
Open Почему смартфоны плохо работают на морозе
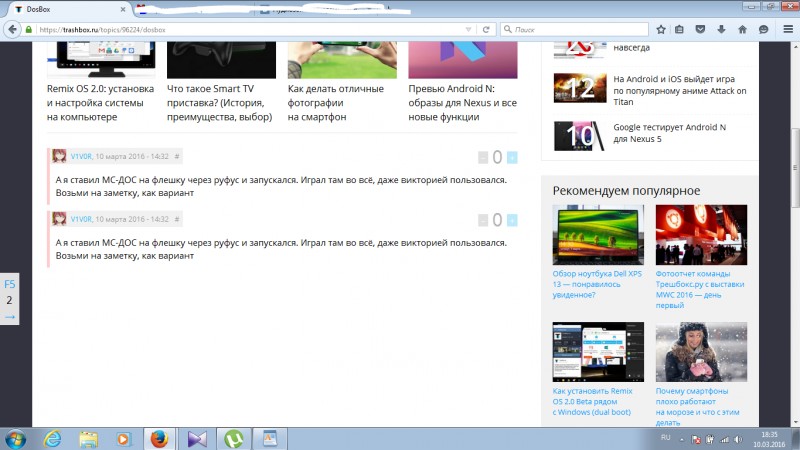click(697, 407)
